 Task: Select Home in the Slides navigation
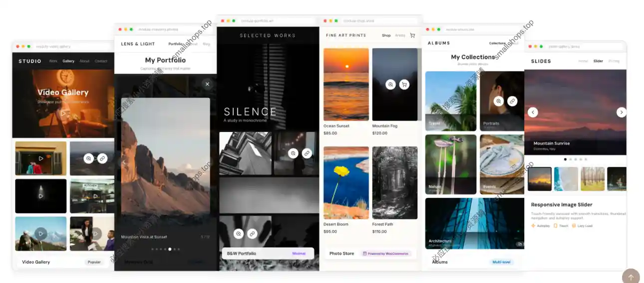[583, 61]
